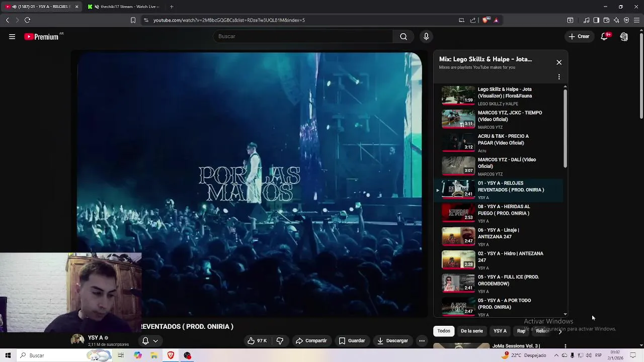Open Mix playlist three-dot options menu
Screen dimensions: 644x362
pos(559,77)
